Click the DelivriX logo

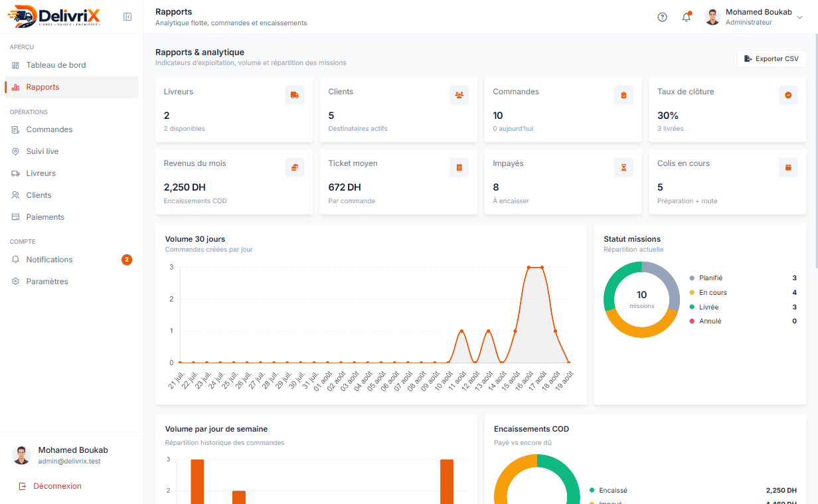point(55,17)
